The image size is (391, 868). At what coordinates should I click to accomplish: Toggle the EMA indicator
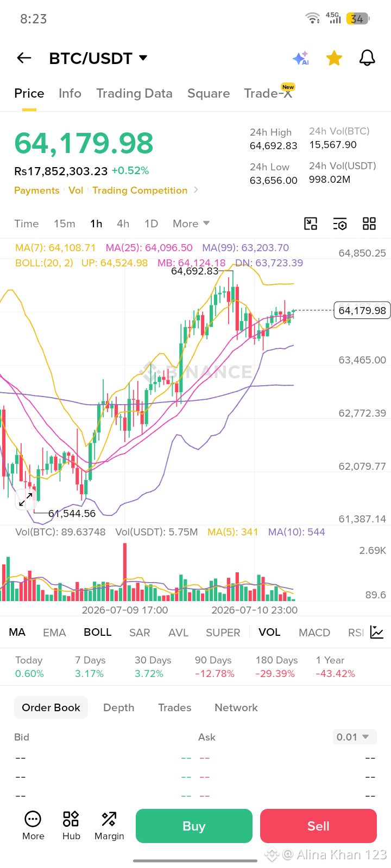click(x=54, y=633)
